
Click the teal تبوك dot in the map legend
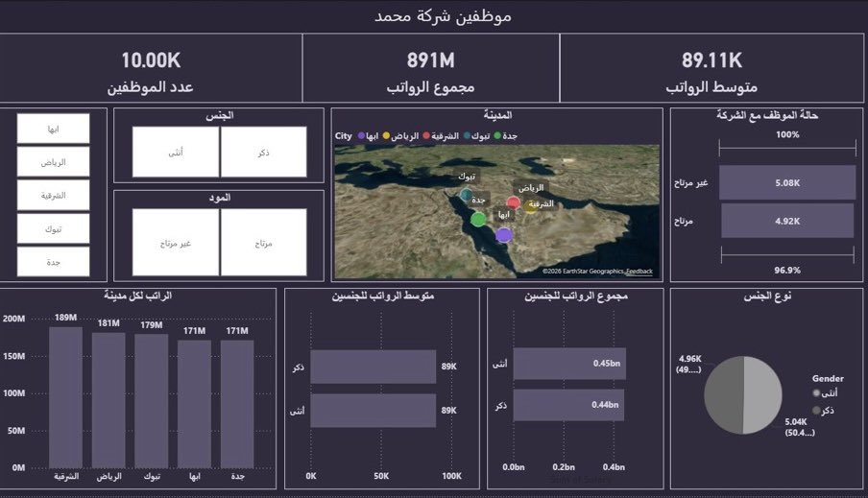click(x=468, y=135)
